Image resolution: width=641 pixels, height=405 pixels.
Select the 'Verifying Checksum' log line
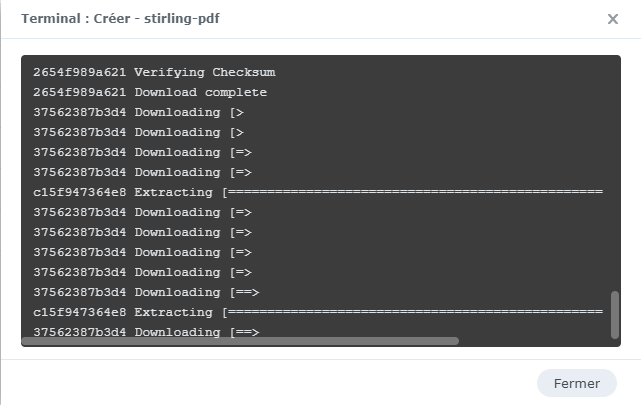point(154,72)
